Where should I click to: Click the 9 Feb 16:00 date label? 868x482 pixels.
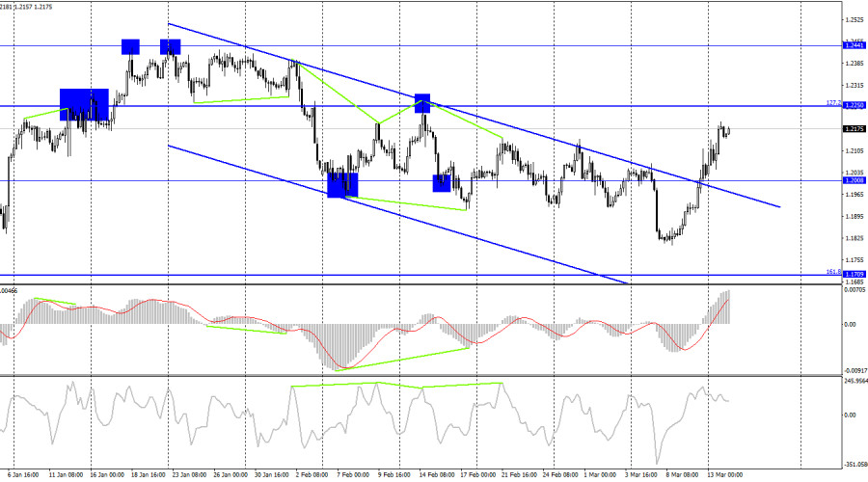coord(394,475)
